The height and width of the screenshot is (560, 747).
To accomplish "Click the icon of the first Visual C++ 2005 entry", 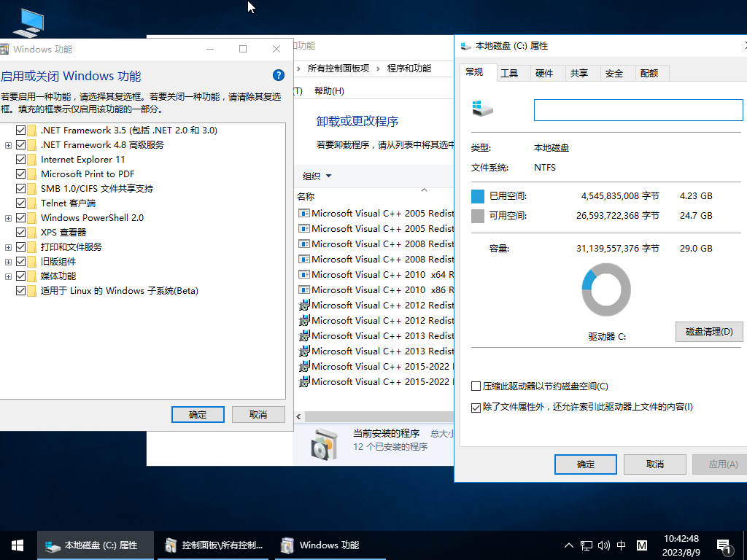I will (x=304, y=214).
